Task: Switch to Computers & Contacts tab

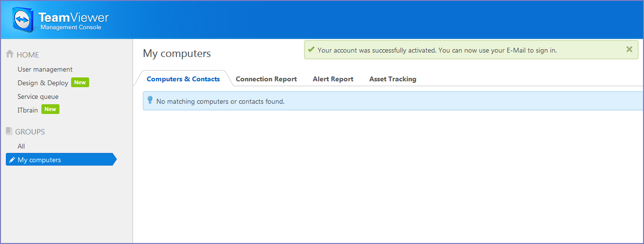Action: [x=183, y=79]
